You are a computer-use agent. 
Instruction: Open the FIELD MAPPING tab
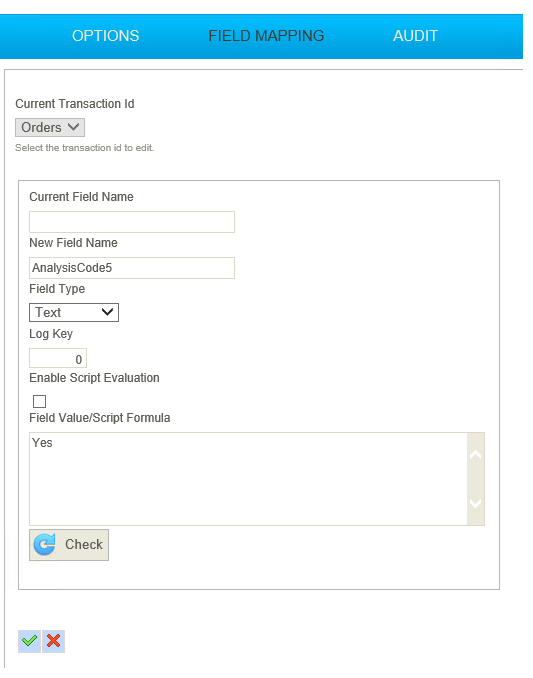[266, 36]
